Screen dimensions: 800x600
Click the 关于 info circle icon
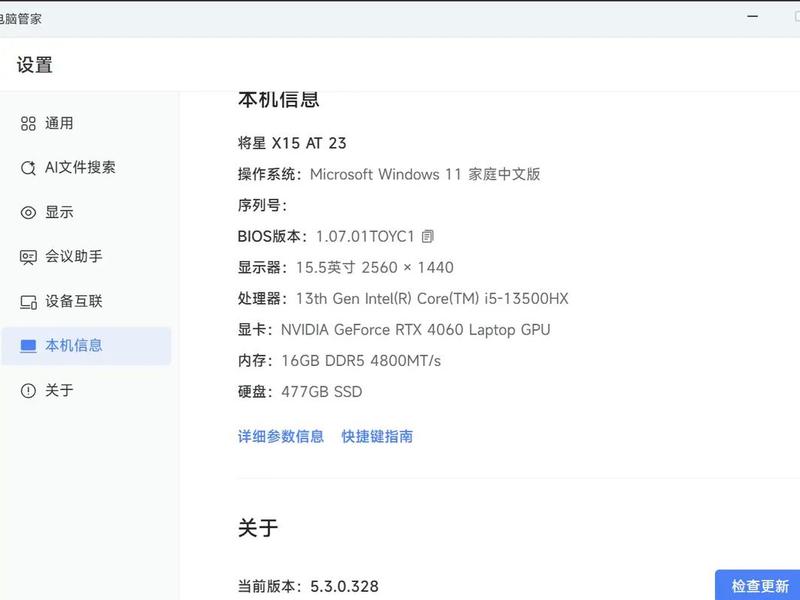28,391
